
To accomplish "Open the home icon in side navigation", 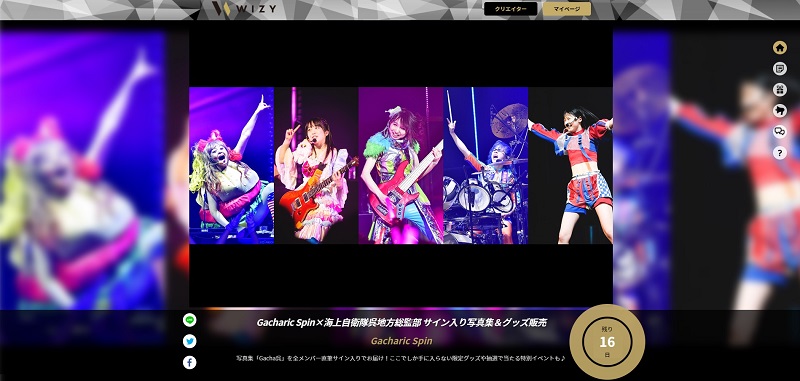I will pos(780,47).
